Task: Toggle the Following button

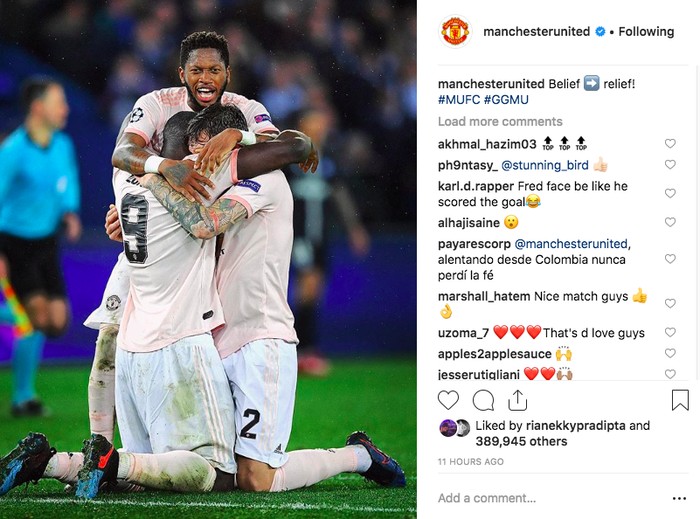Action: [x=646, y=32]
